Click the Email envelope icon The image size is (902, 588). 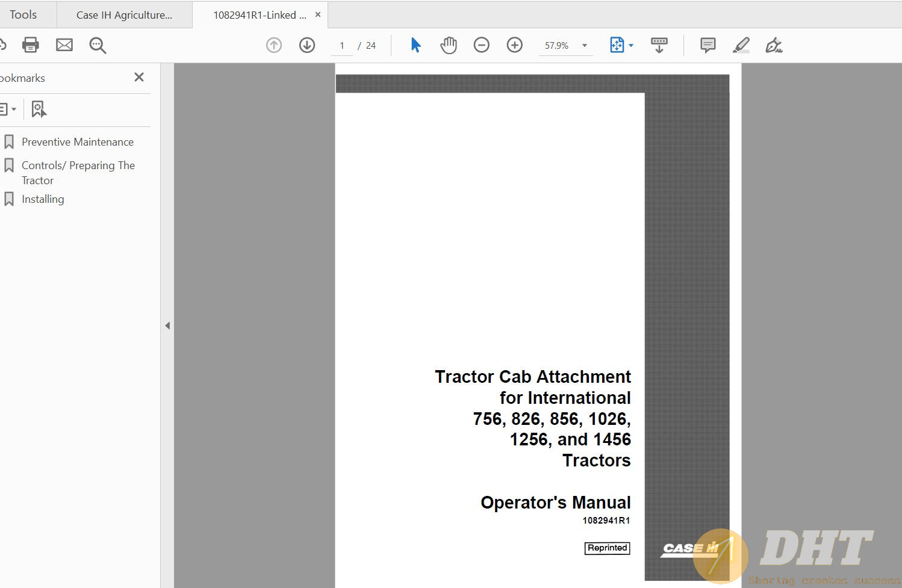click(64, 45)
